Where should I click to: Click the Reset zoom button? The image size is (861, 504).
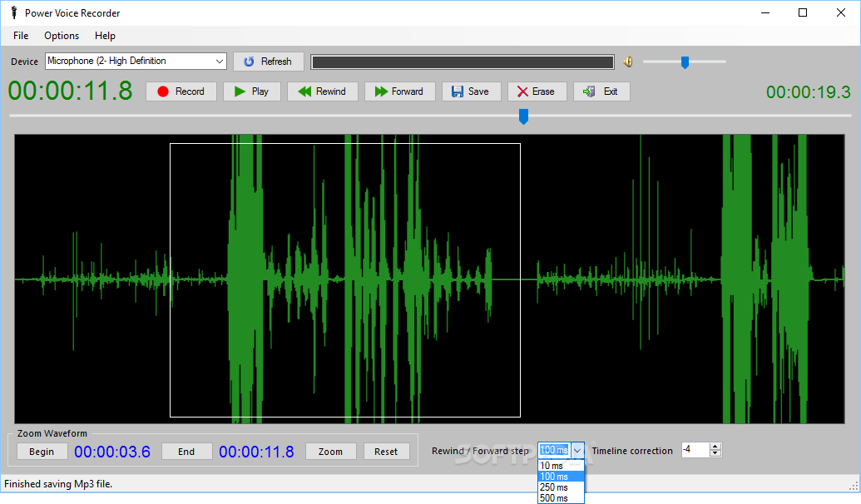click(x=386, y=452)
